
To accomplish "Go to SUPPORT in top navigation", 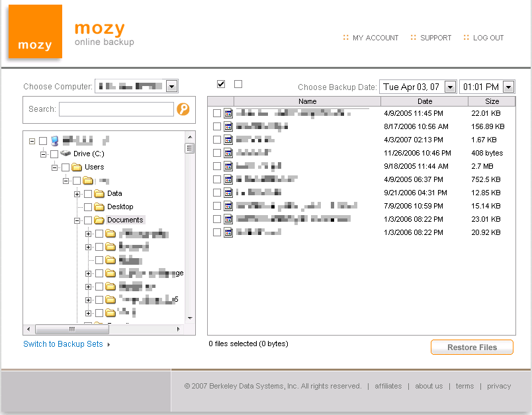I will tap(435, 38).
